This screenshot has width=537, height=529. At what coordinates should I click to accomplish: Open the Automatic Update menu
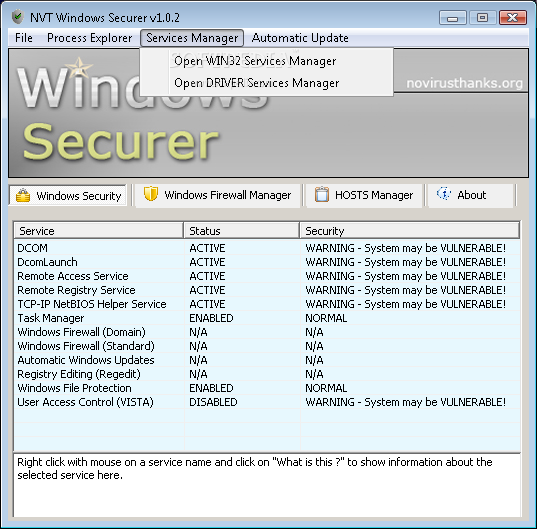click(300, 38)
